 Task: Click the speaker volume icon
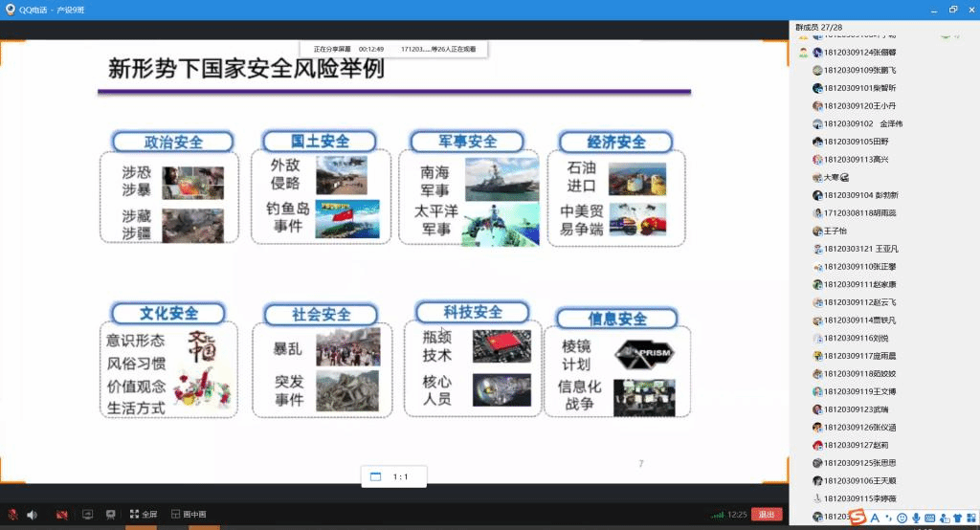pos(32,515)
